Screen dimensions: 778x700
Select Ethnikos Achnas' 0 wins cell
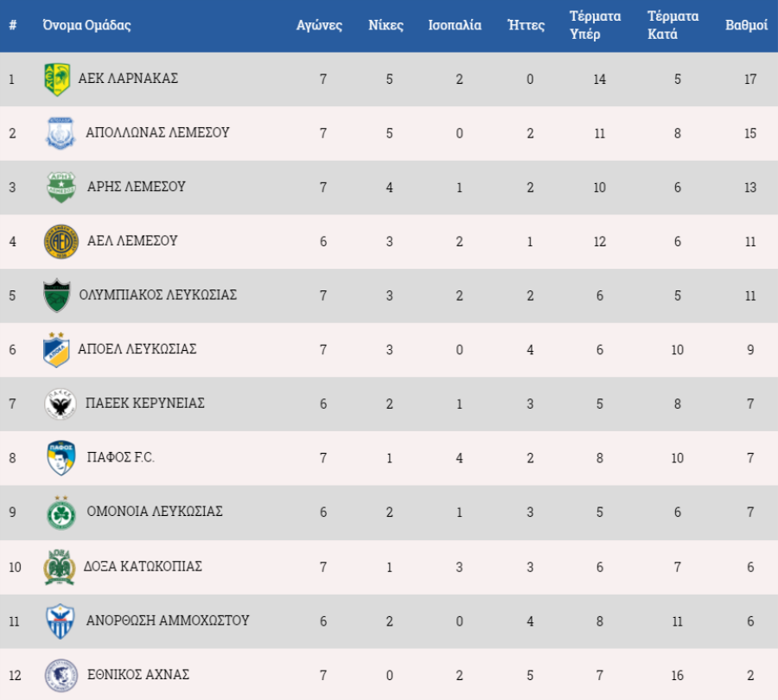click(x=390, y=676)
